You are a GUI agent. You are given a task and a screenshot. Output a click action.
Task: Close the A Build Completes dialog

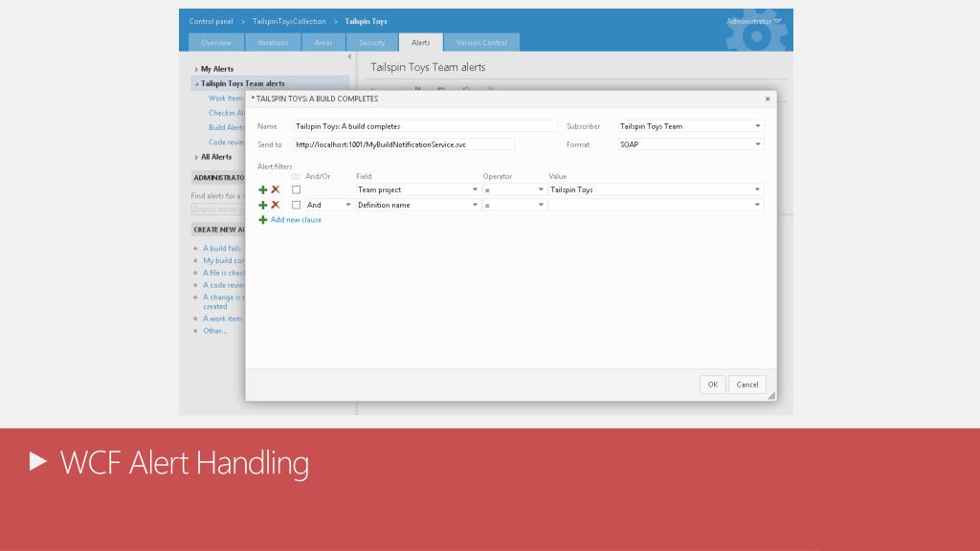click(768, 99)
